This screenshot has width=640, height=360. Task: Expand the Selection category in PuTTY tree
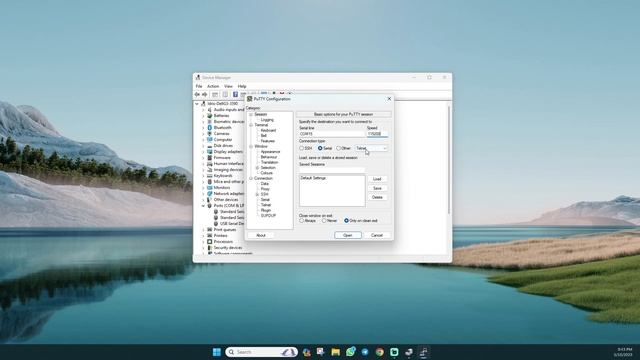point(257,168)
